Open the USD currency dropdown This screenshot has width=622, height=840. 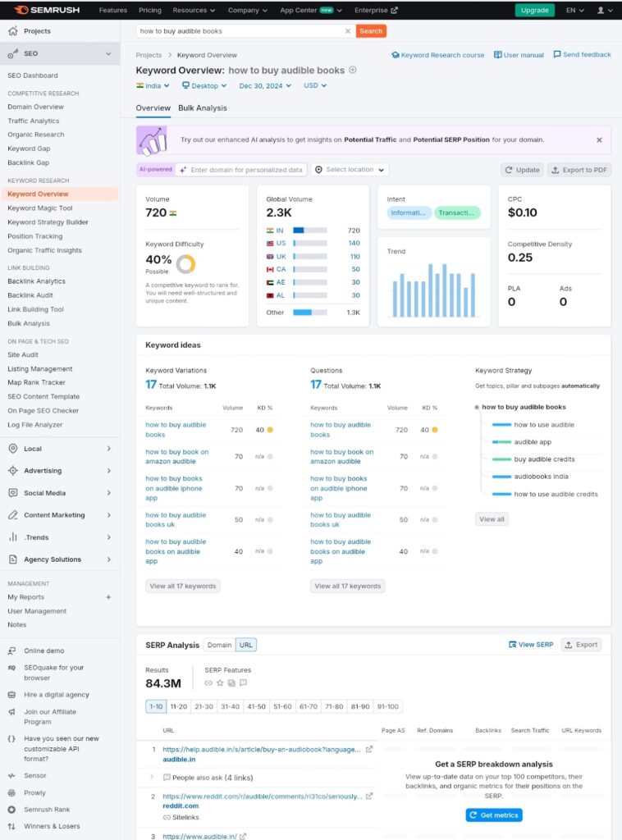pos(315,85)
